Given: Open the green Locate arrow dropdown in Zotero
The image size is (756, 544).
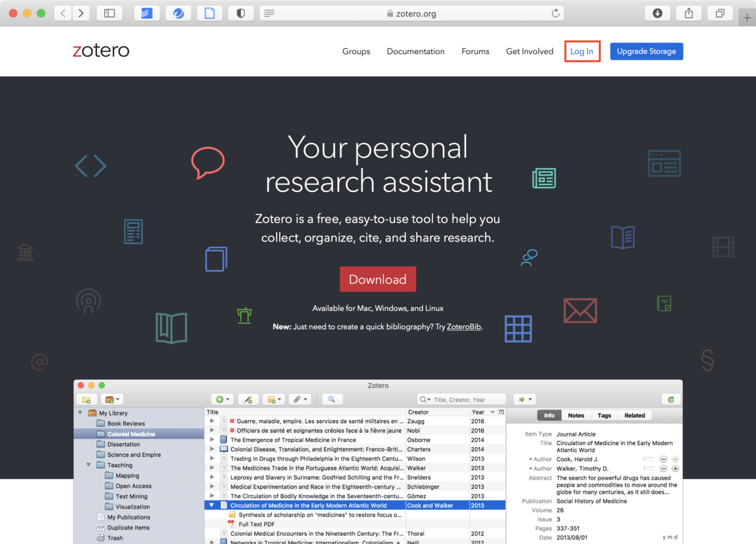Looking at the screenshot, I should [524, 399].
